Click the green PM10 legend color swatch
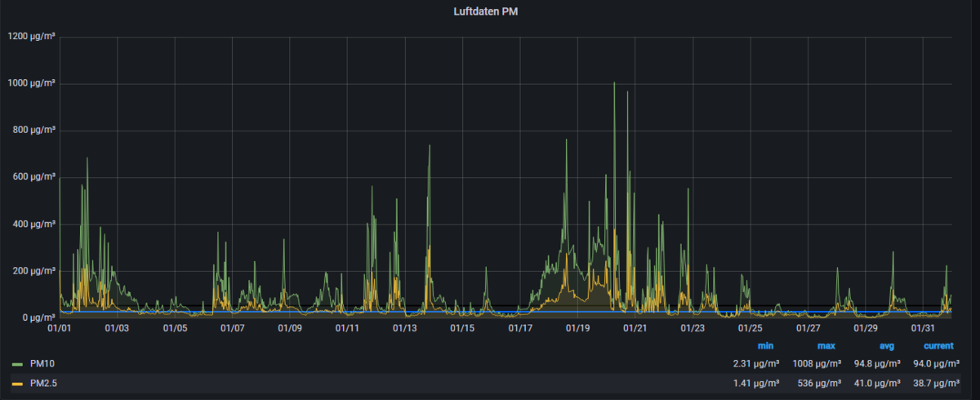 point(17,364)
